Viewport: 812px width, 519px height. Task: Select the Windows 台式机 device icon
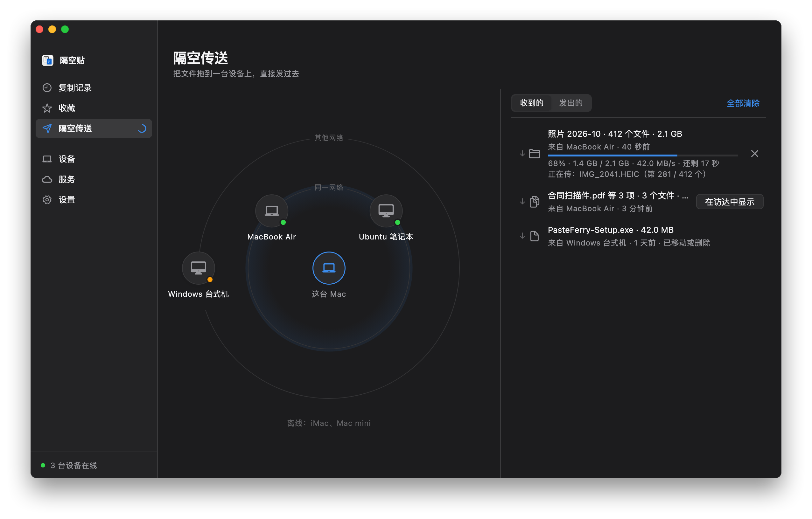point(198,268)
